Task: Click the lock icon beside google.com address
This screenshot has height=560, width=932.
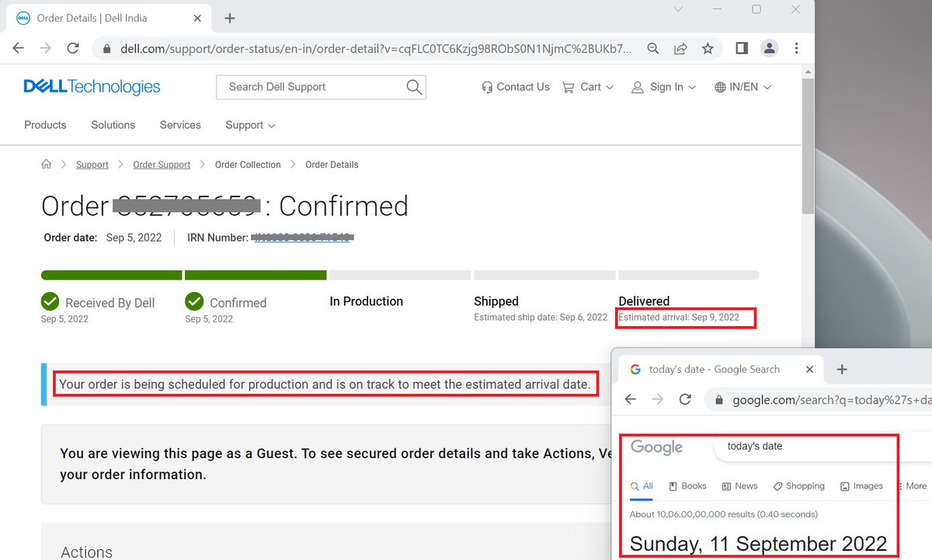Action: point(718,400)
